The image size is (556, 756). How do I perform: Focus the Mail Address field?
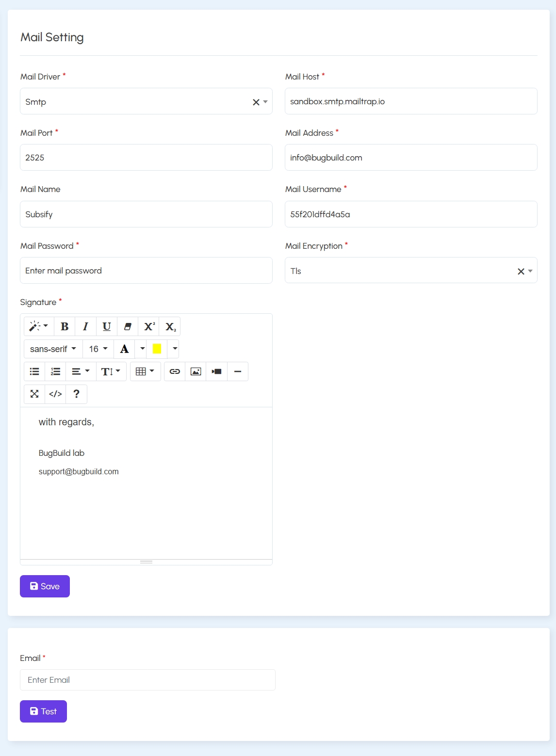pos(411,158)
